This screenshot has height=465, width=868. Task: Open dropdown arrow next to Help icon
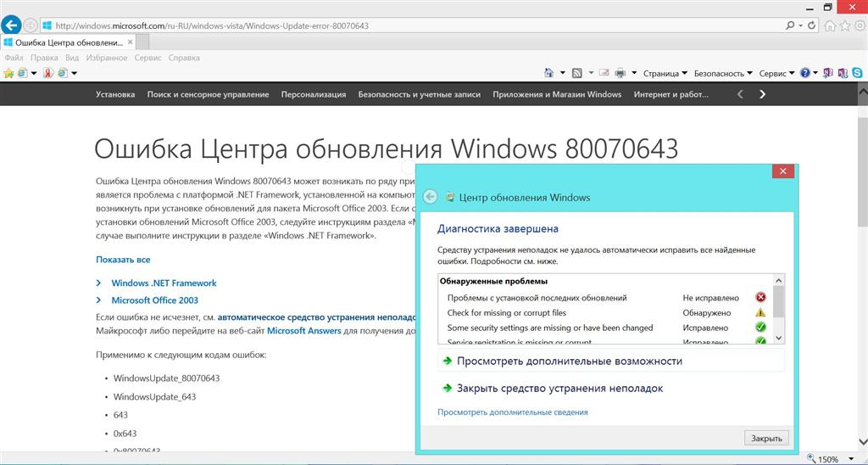pos(815,73)
